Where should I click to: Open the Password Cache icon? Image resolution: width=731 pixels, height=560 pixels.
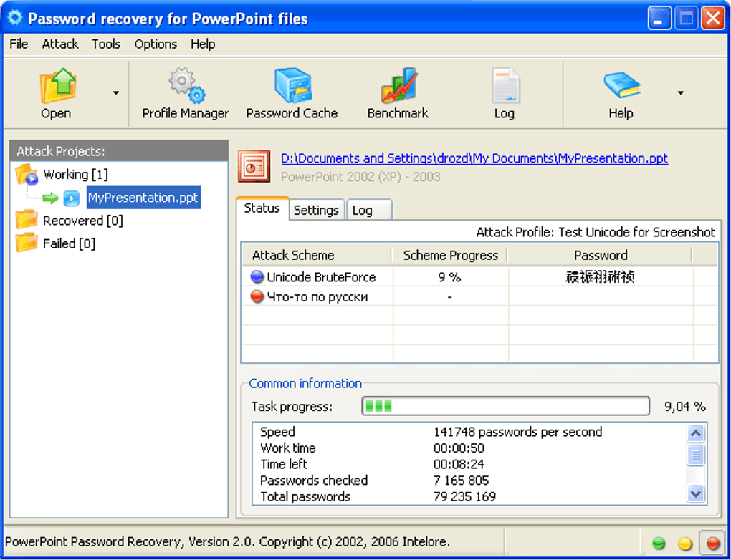coord(292,86)
